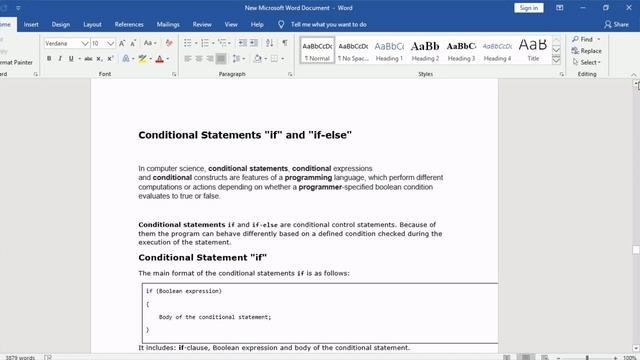Apply subscript formatting
Image resolution: width=640 pixels, height=360 pixels.
click(99, 59)
